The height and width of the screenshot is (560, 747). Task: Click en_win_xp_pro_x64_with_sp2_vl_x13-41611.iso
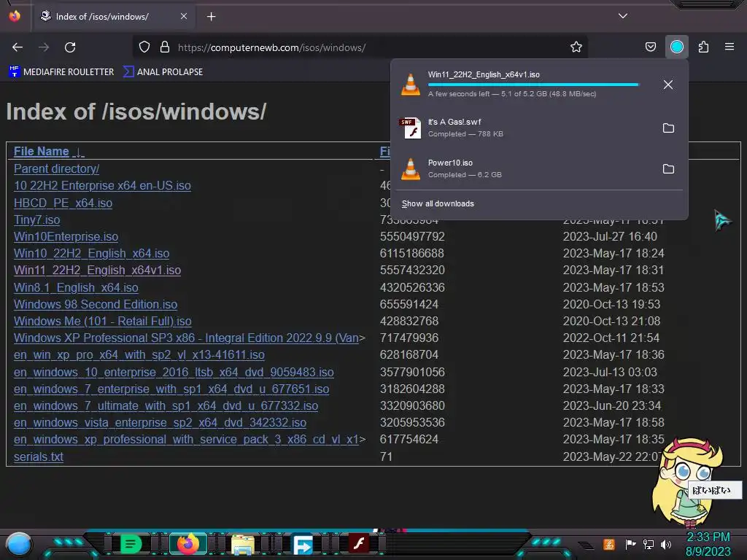(139, 355)
